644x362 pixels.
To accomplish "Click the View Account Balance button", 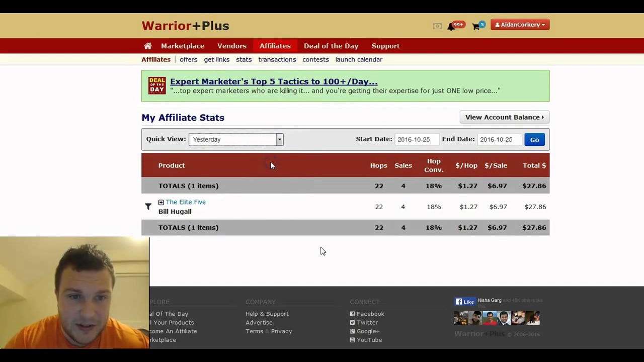I will pyautogui.click(x=504, y=117).
